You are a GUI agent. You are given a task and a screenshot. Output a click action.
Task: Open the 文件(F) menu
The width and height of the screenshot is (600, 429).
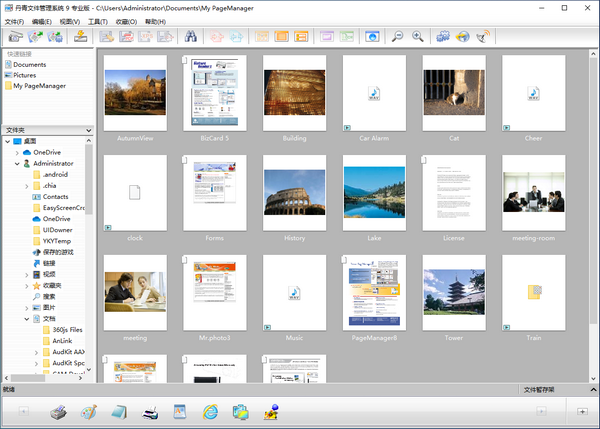pyautogui.click(x=14, y=22)
